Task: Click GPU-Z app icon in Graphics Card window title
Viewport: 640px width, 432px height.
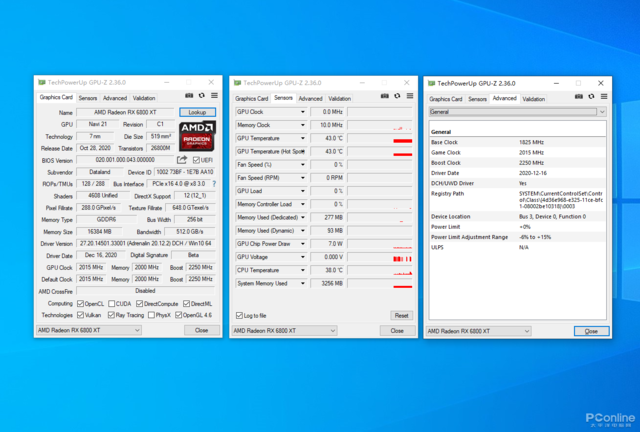Action: point(42,82)
